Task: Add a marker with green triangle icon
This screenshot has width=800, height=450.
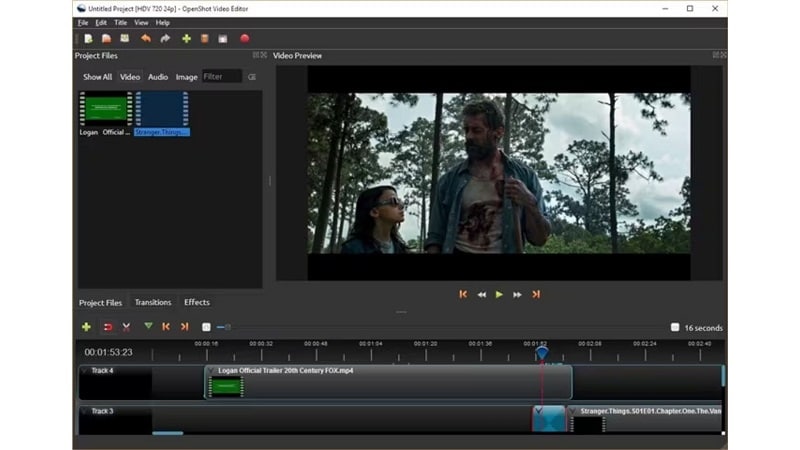Action: 148,326
